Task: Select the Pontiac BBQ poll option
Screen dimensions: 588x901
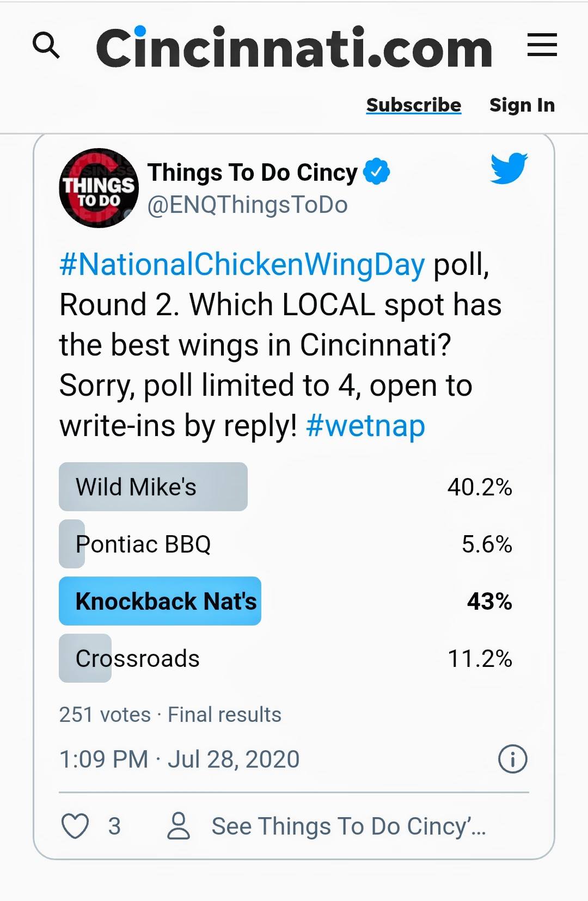Action: 286,544
